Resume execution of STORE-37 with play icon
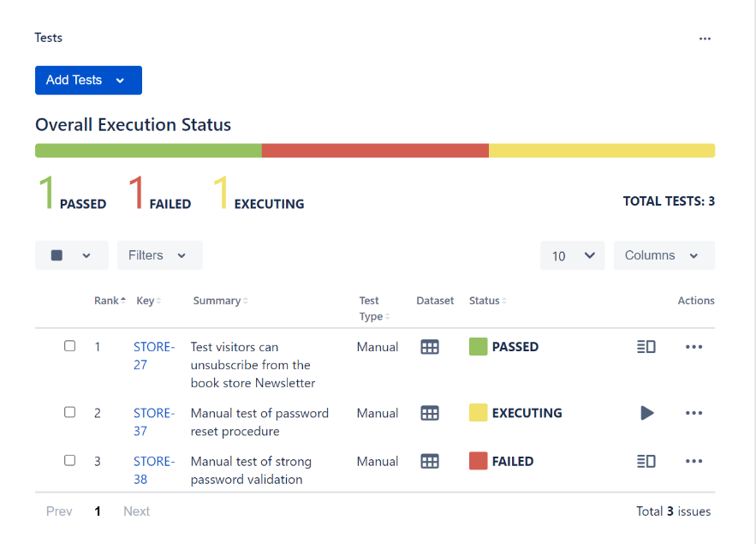Screen dimensions: 756x544 (646, 413)
